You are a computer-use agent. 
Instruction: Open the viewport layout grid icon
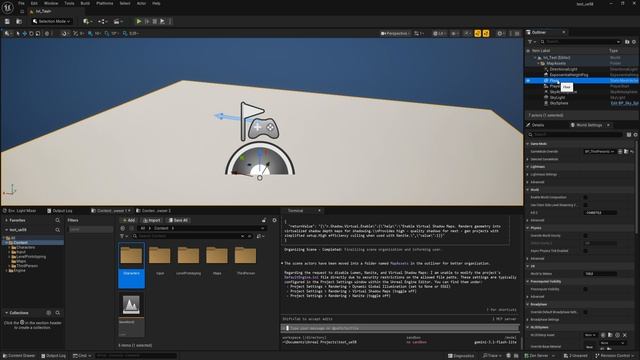click(517, 33)
